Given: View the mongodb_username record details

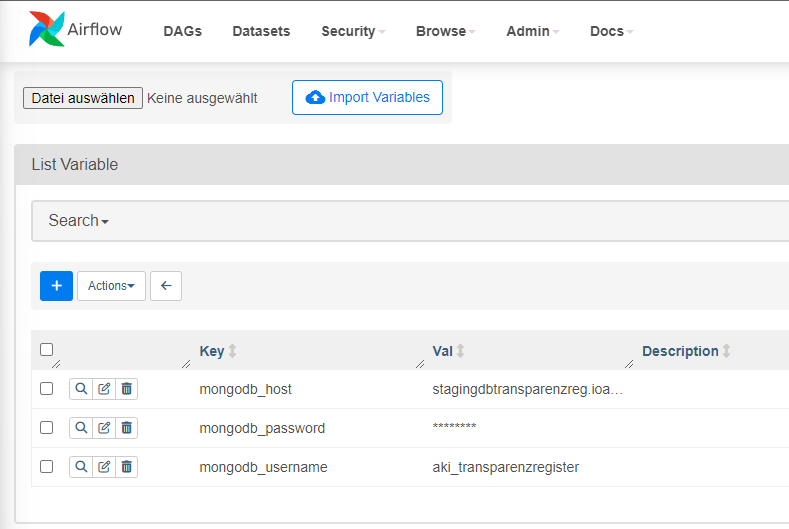Looking at the screenshot, I should [x=81, y=467].
